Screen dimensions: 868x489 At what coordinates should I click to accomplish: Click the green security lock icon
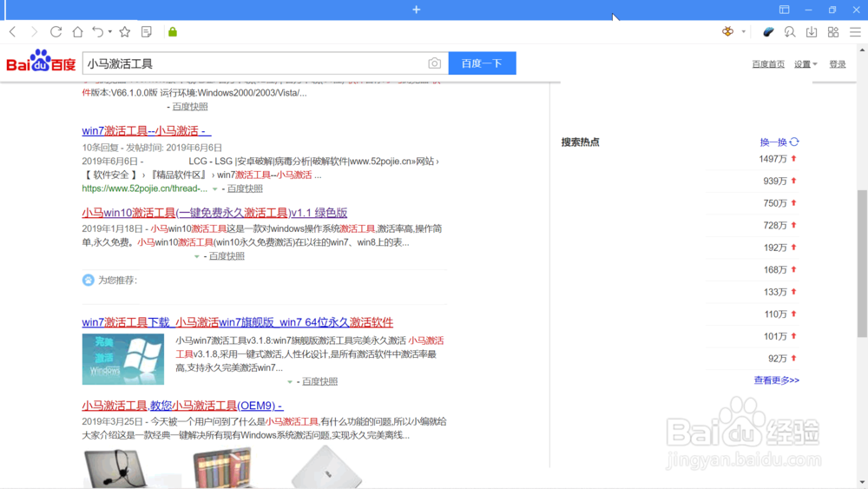pos(173,32)
